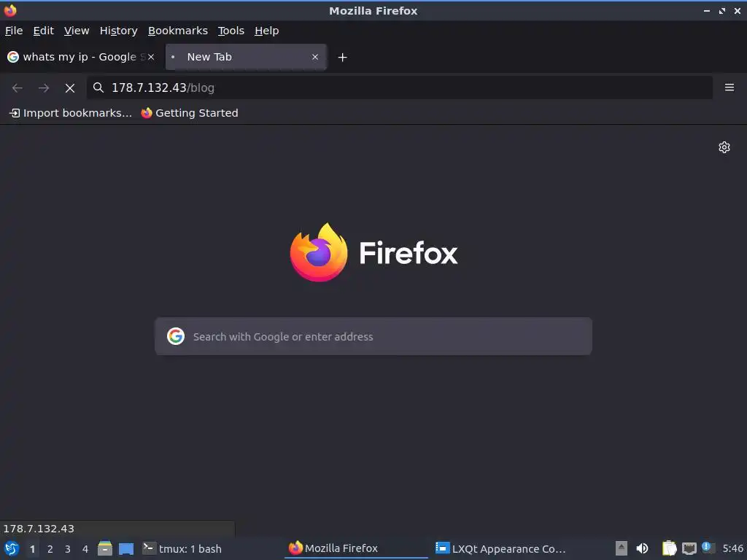Click address bar showing 178.7.132.43/blog

(399, 87)
